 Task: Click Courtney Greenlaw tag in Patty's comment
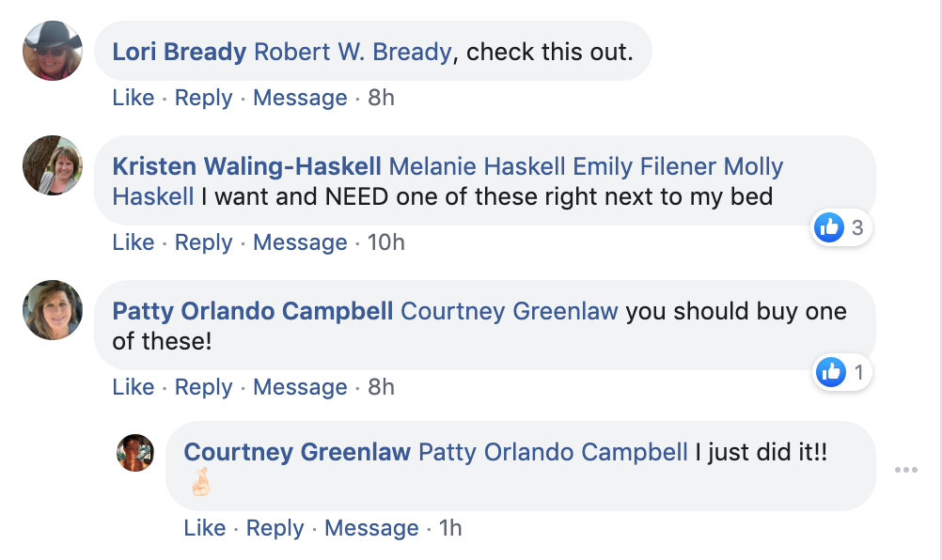509,311
